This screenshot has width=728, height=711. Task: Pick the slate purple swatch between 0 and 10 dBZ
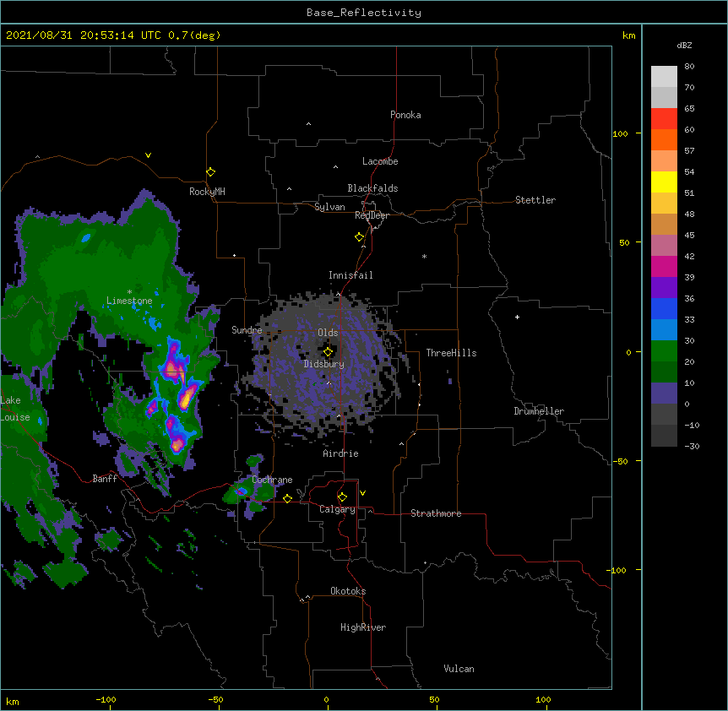pos(664,393)
